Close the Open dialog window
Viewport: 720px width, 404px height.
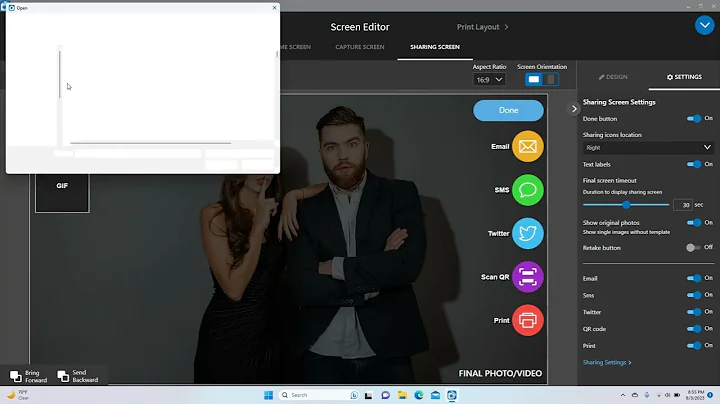click(x=275, y=8)
